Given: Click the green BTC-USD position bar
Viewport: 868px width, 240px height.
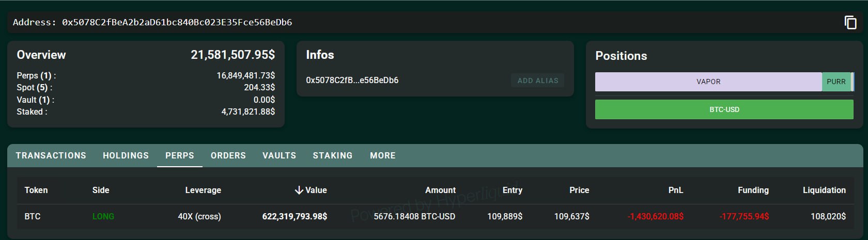Looking at the screenshot, I should click(724, 109).
